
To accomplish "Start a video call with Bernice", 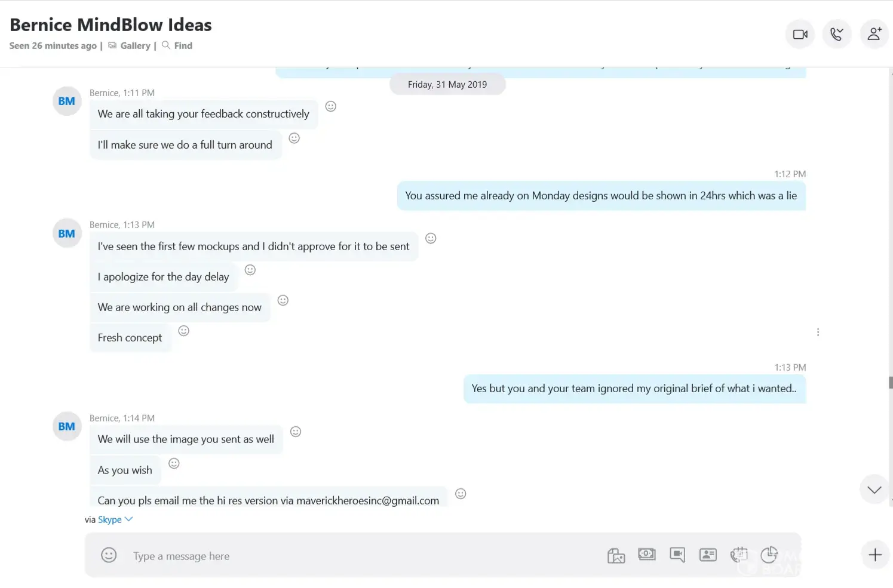I will 800,35.
